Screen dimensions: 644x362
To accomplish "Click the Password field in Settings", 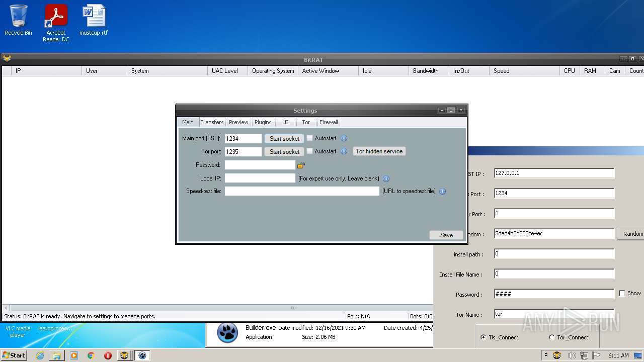I will tap(260, 165).
